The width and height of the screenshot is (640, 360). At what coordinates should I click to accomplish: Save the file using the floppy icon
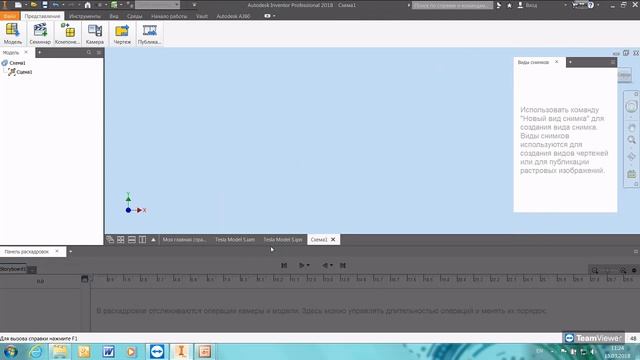pos(45,5)
